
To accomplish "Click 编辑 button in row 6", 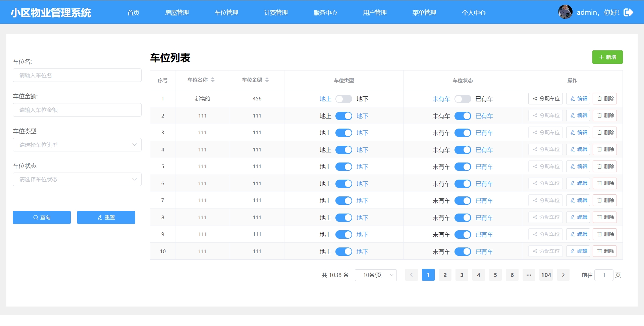I will (x=578, y=183).
